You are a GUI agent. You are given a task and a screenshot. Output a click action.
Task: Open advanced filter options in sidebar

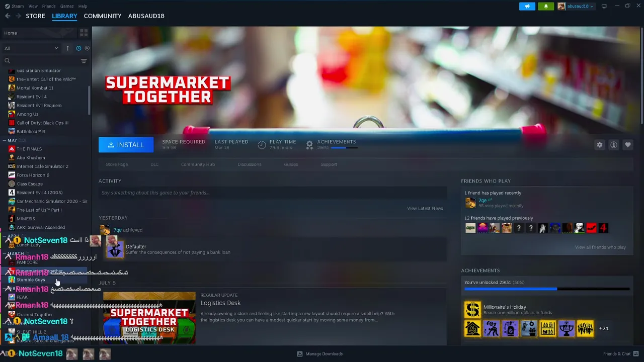[x=84, y=61]
